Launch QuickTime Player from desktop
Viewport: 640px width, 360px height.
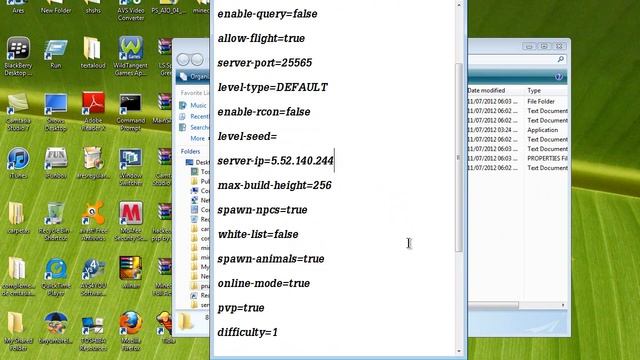tap(56, 277)
